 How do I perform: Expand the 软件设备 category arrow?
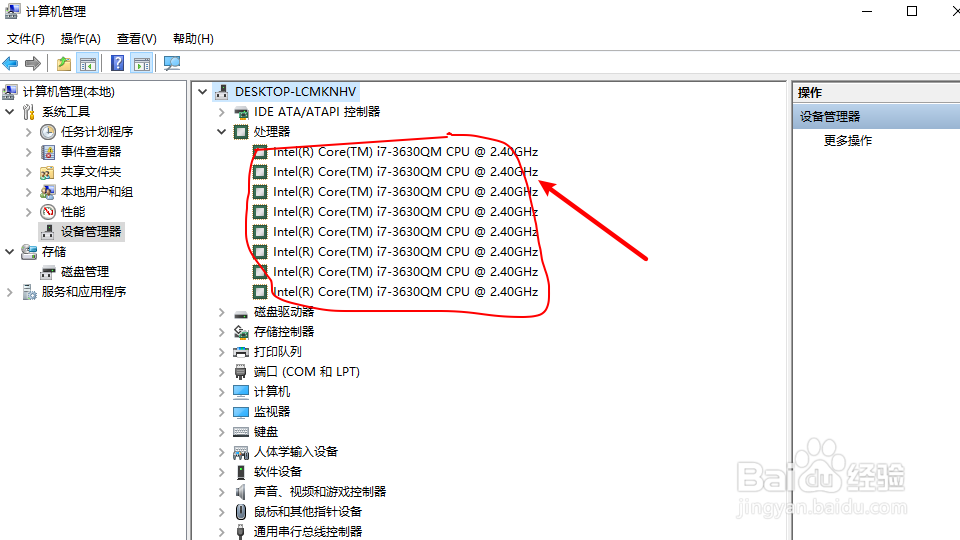point(222,472)
